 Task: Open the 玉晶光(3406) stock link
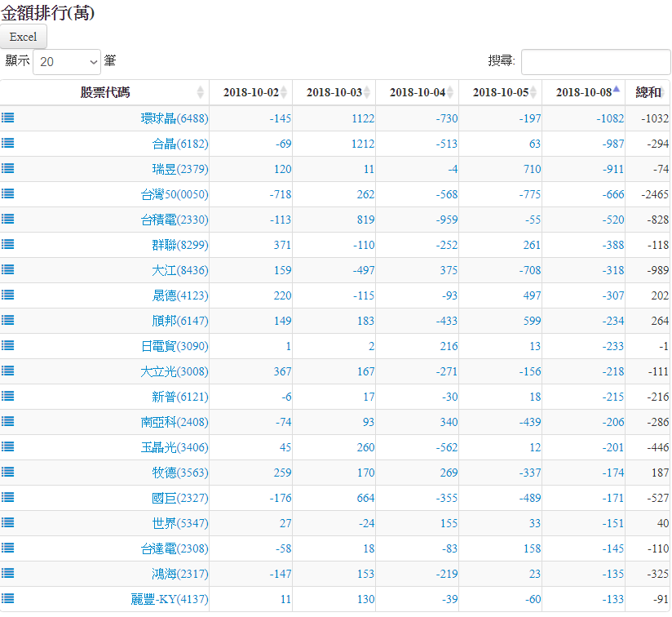tap(175, 447)
